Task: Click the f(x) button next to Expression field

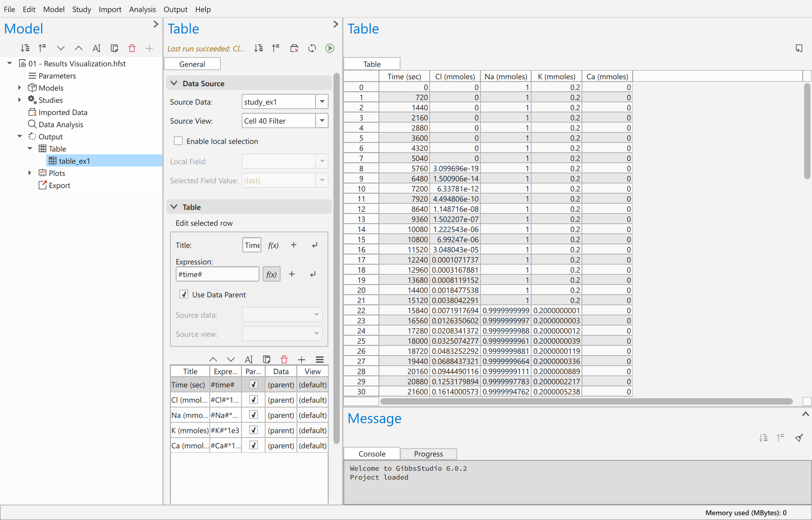Action: [272, 274]
